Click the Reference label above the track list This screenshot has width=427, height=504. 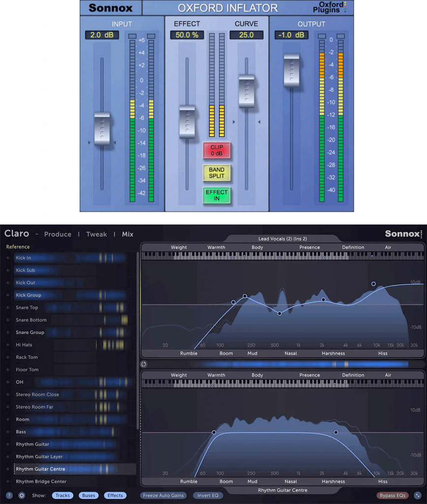pos(18,247)
